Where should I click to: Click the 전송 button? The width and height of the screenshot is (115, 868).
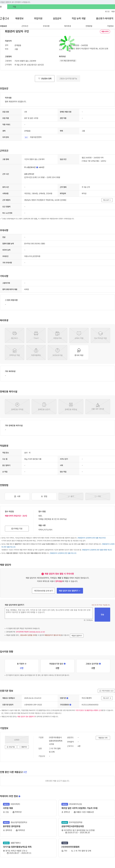point(102,615)
